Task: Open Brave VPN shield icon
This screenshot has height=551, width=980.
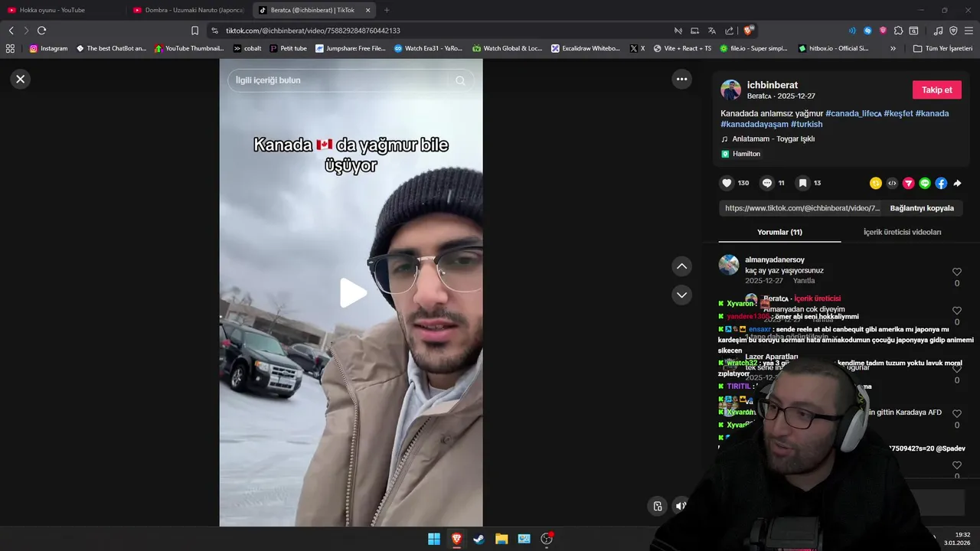Action: pyautogui.click(x=953, y=31)
